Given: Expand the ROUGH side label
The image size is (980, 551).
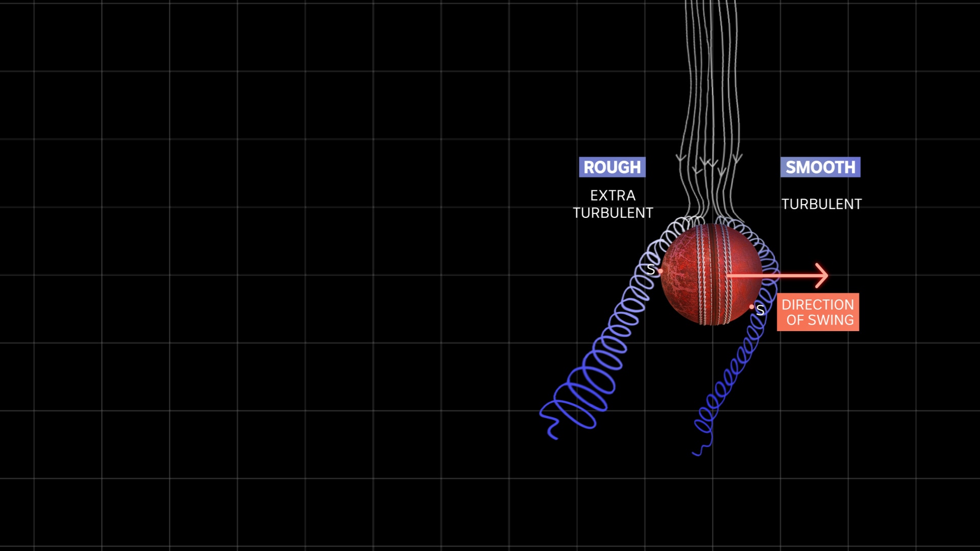Looking at the screenshot, I should tap(612, 167).
